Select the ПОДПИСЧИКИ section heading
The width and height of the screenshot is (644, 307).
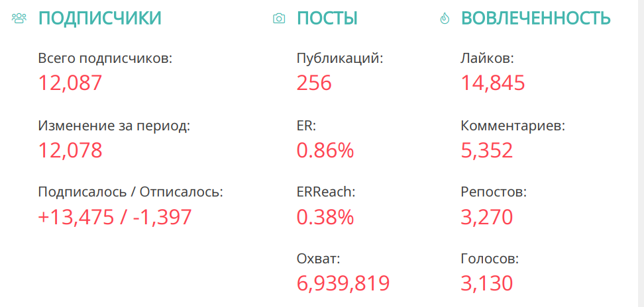point(99,19)
